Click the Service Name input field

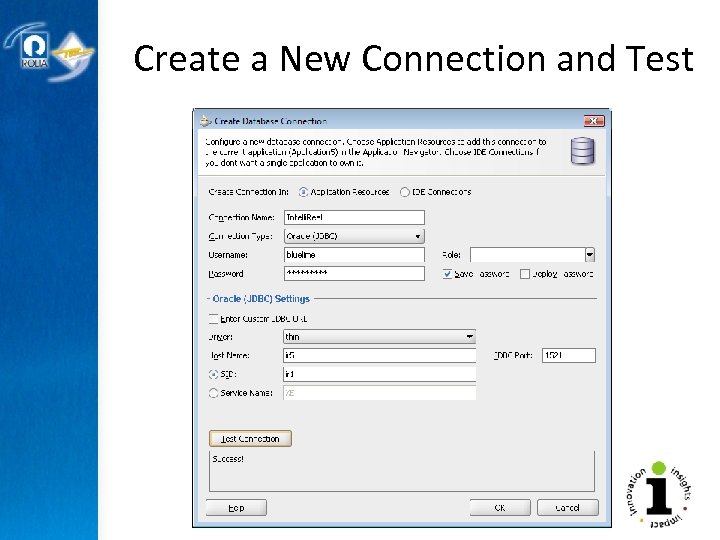[x=379, y=393]
